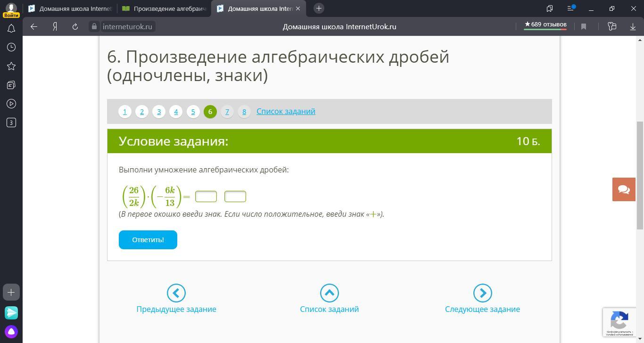Launch Alice voice assistant icon
644x343 pixels.
click(11, 331)
